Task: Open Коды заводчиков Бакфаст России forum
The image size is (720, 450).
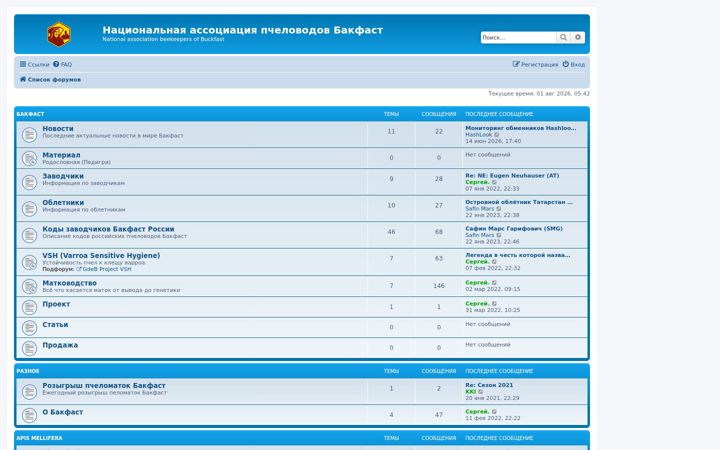Action: [x=108, y=229]
